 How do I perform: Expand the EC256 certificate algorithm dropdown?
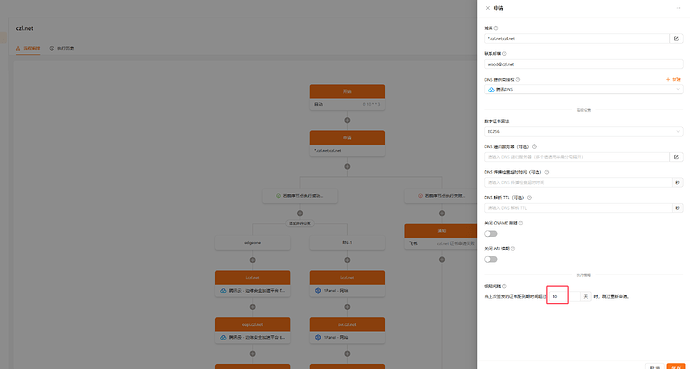(584, 132)
